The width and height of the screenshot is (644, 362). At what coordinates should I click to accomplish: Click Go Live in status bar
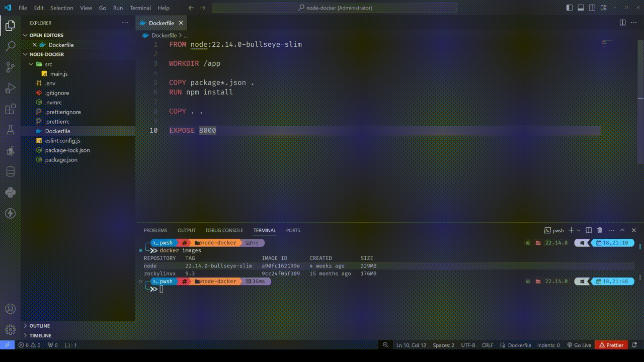pyautogui.click(x=579, y=345)
